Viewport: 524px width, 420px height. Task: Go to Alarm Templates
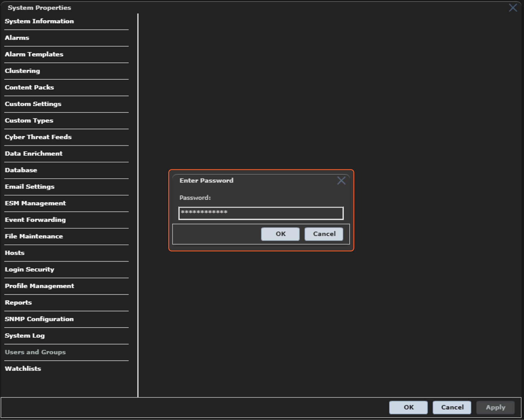34,54
